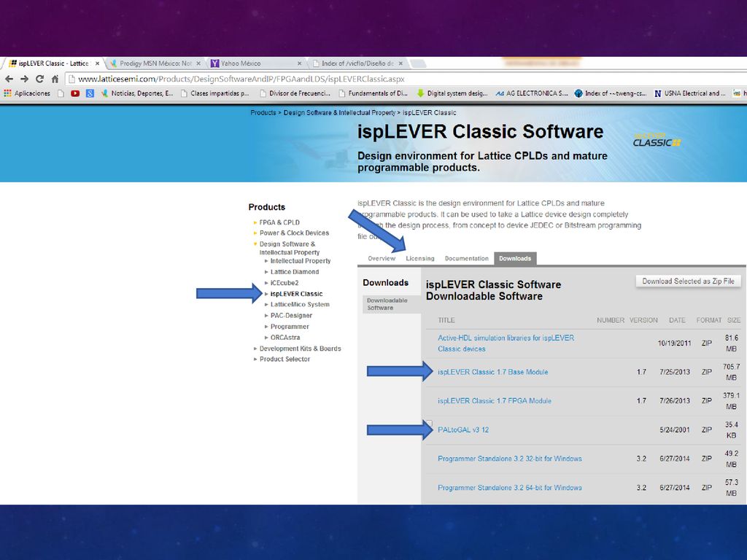Viewport: 747px width, 560px height.
Task: Download PALtoGAL v3.12
Action: (463, 429)
